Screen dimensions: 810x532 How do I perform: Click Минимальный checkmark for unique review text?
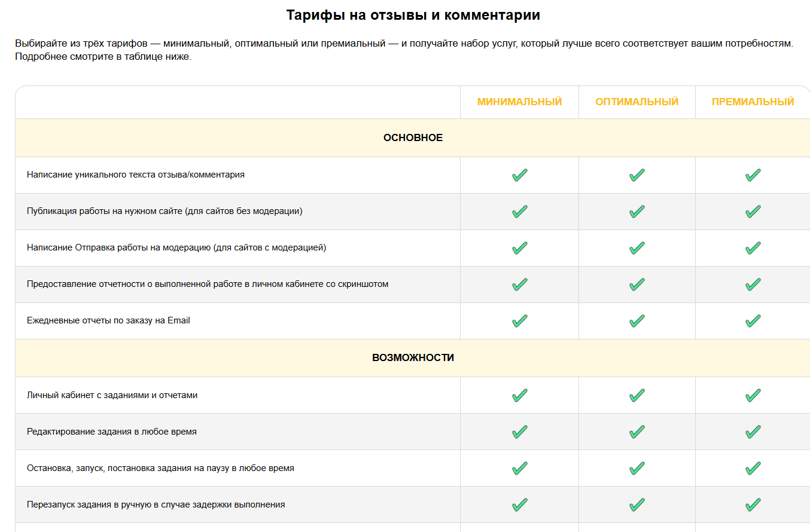[519, 175]
